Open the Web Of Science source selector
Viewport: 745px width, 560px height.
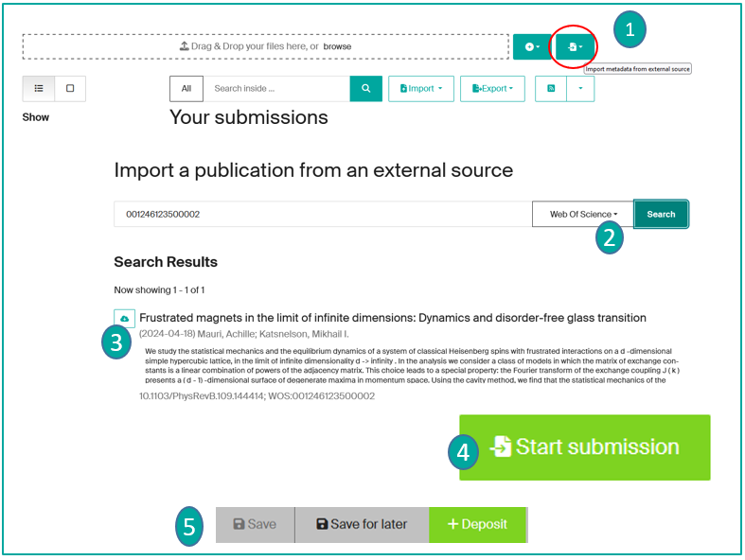(x=583, y=214)
